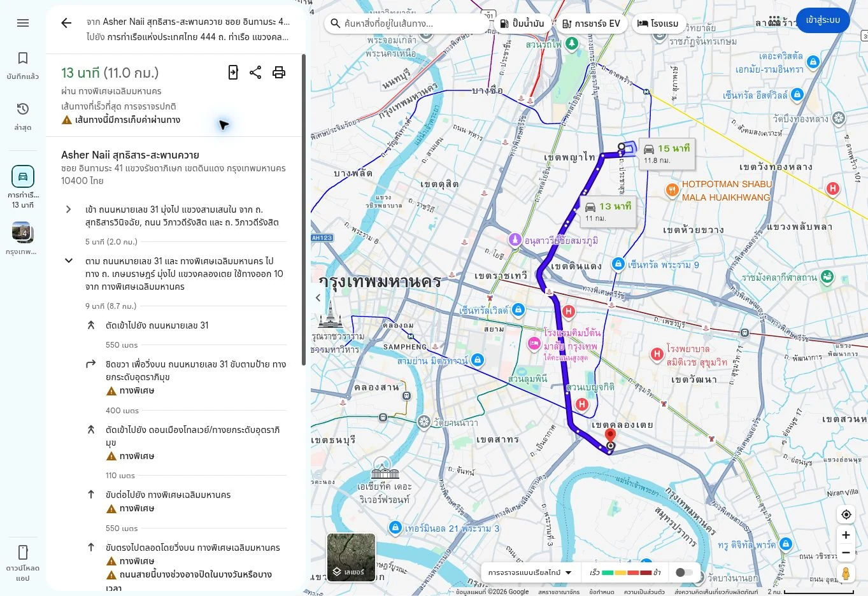Open the ความเป็นส่วนตัว privacy link

[644, 592]
